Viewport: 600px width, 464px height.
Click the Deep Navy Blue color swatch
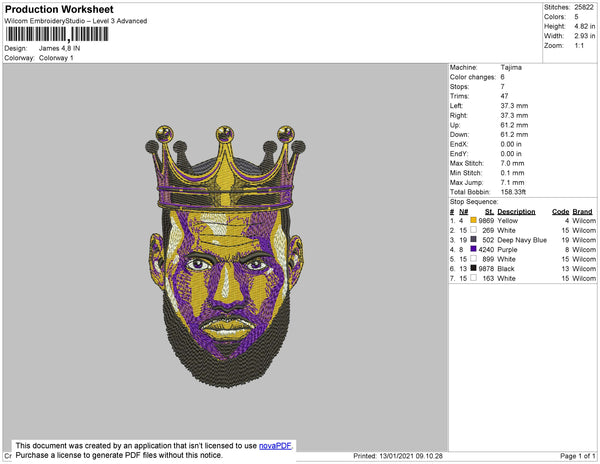coord(473,239)
